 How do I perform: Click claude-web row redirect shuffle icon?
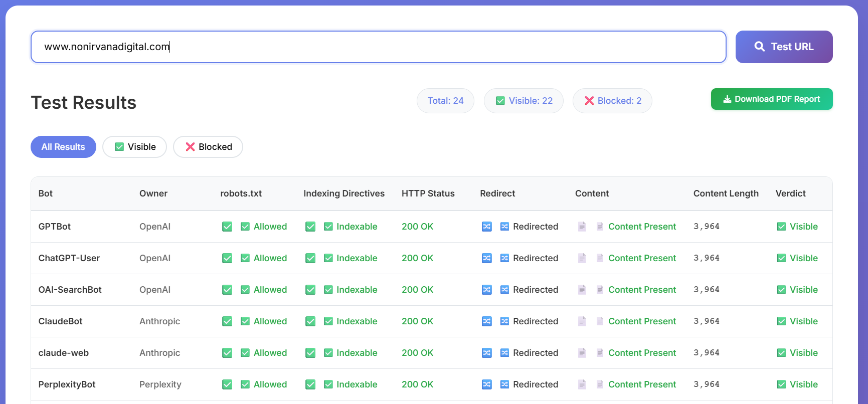click(x=487, y=353)
